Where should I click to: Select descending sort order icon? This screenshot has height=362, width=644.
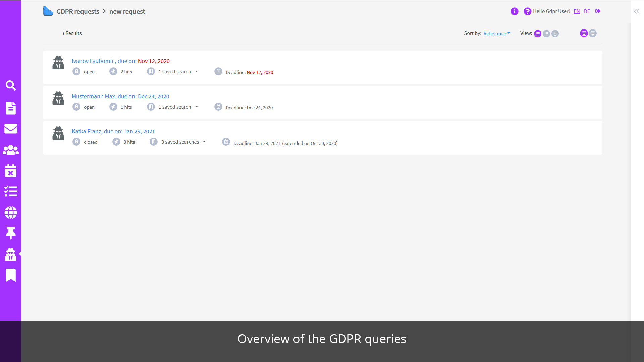click(x=593, y=33)
